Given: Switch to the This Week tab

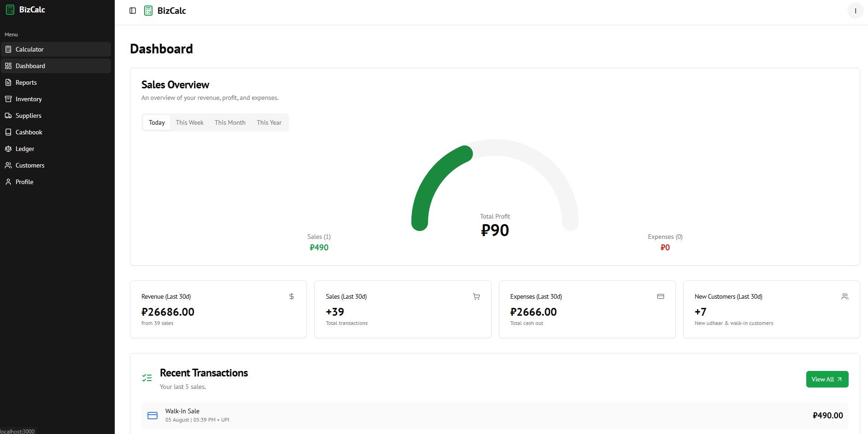Looking at the screenshot, I should 189,122.
